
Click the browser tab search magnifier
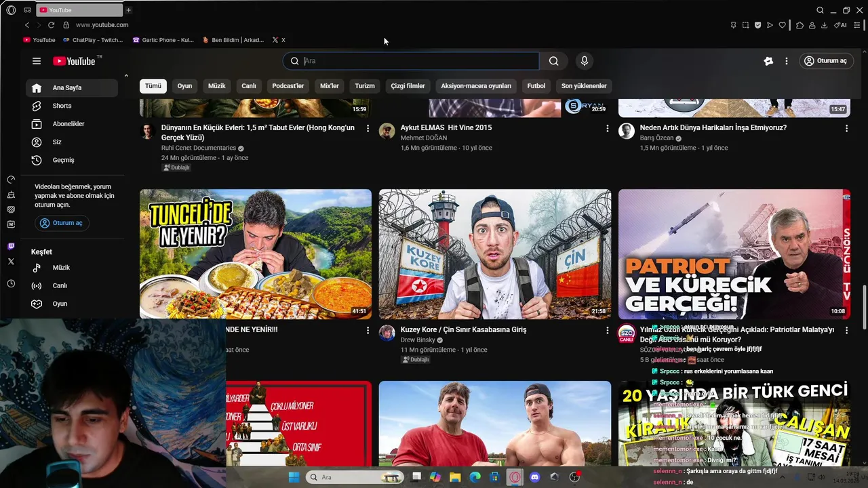820,10
